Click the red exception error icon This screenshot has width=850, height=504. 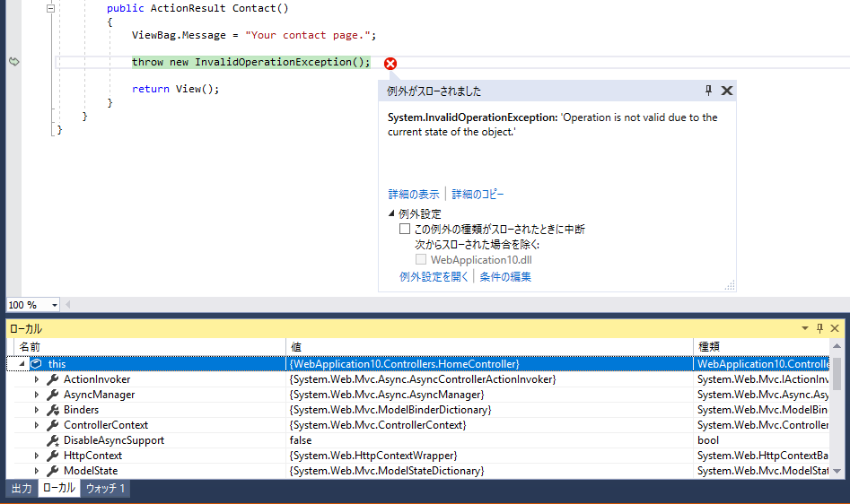coord(390,64)
